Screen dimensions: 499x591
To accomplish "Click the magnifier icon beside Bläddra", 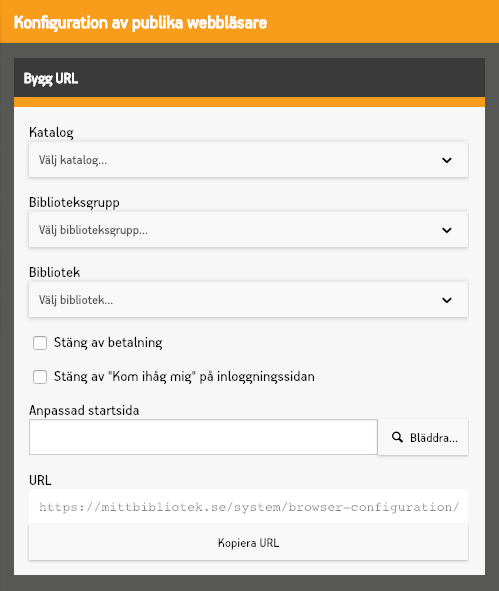I will point(397,437).
